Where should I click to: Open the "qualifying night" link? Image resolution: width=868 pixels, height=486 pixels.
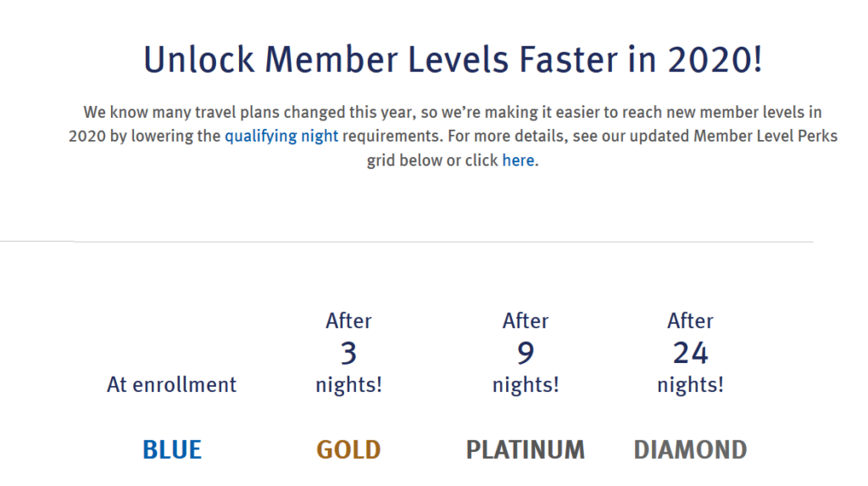pyautogui.click(x=281, y=137)
